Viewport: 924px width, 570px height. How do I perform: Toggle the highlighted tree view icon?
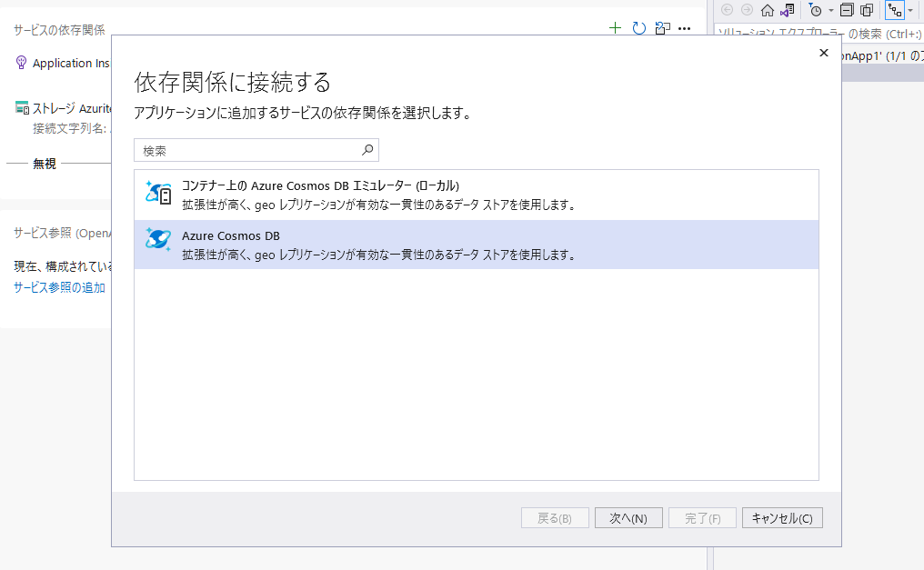pos(895,10)
